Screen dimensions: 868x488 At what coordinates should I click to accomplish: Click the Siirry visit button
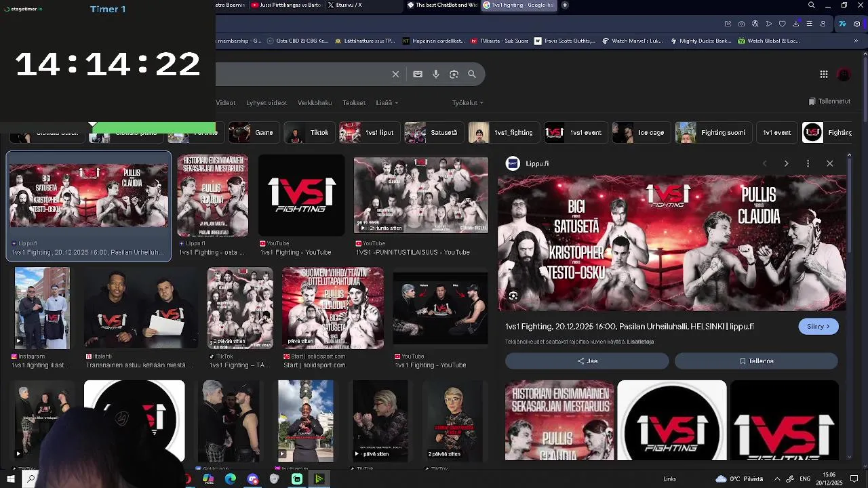point(818,327)
